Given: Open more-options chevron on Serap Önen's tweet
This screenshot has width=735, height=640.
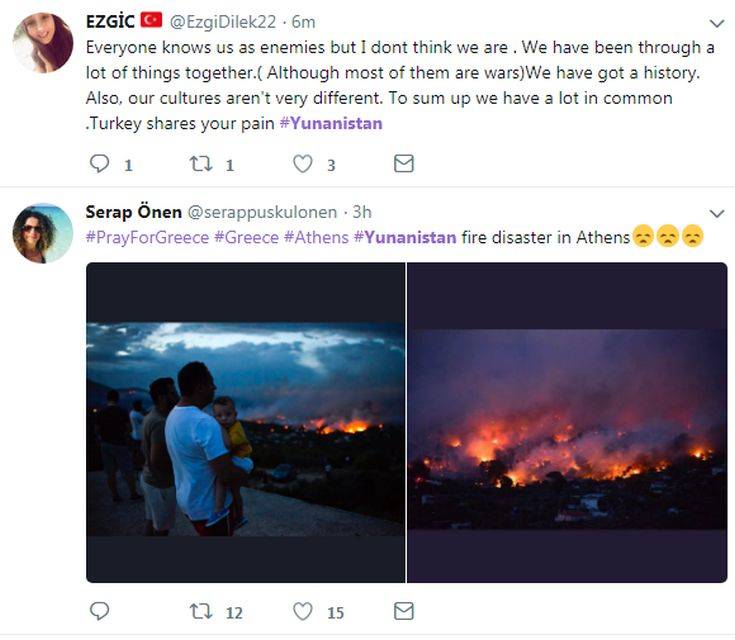Looking at the screenshot, I should pyautogui.click(x=716, y=213).
